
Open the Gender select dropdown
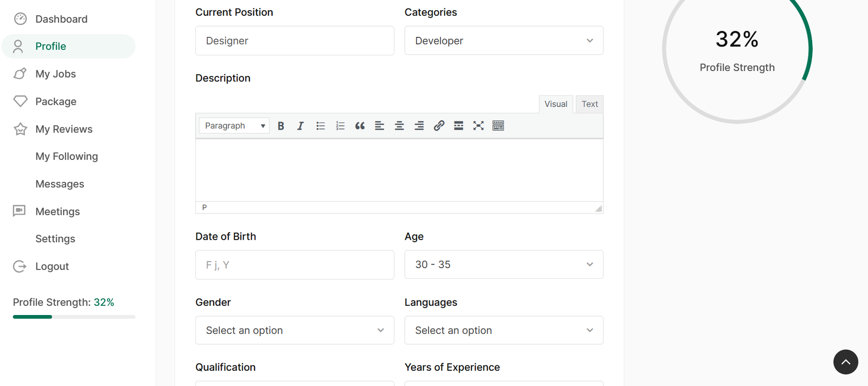[x=295, y=330]
